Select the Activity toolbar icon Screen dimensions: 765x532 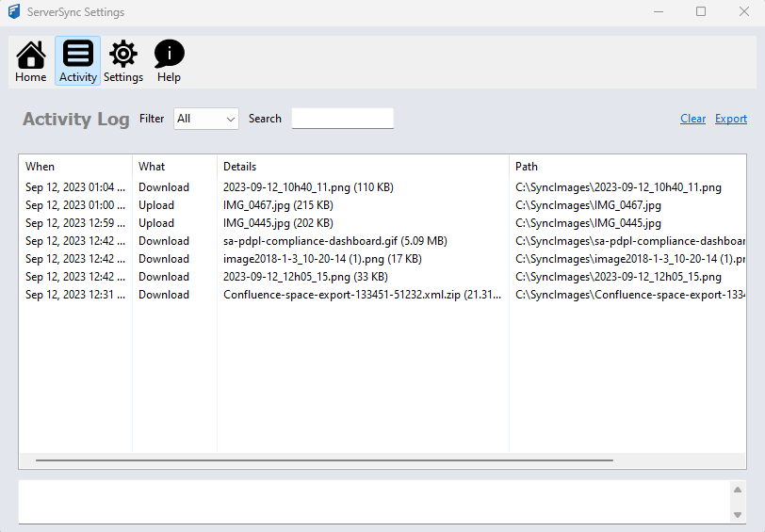(77, 61)
